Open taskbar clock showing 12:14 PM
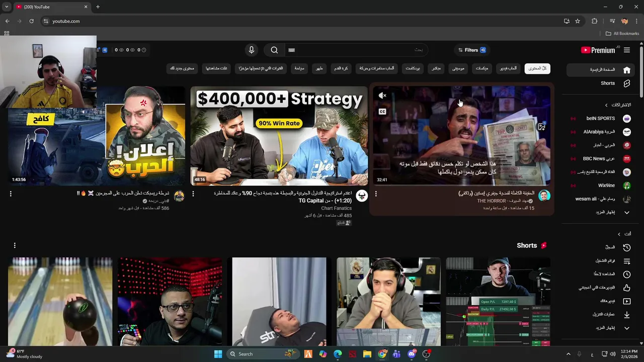 (629, 354)
